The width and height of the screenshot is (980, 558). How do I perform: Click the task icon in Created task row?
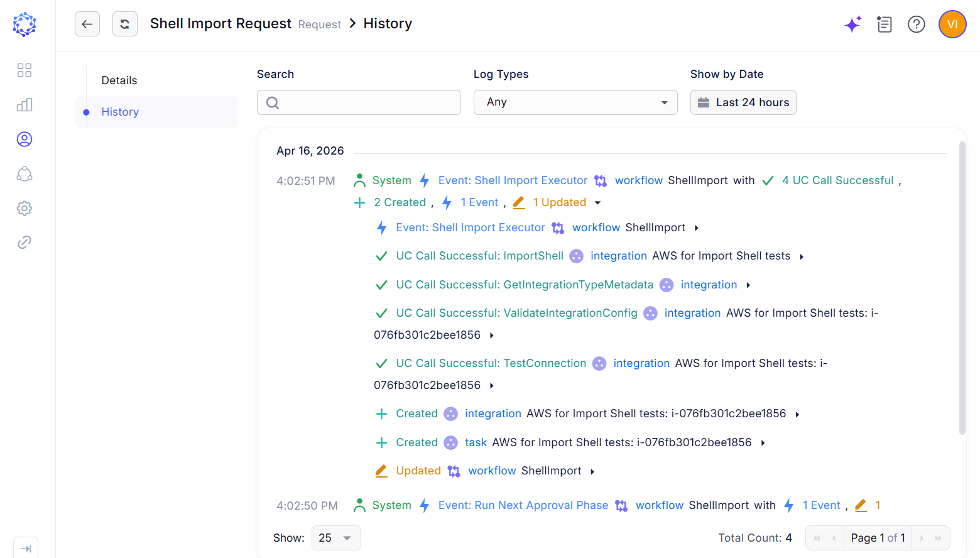coord(450,442)
